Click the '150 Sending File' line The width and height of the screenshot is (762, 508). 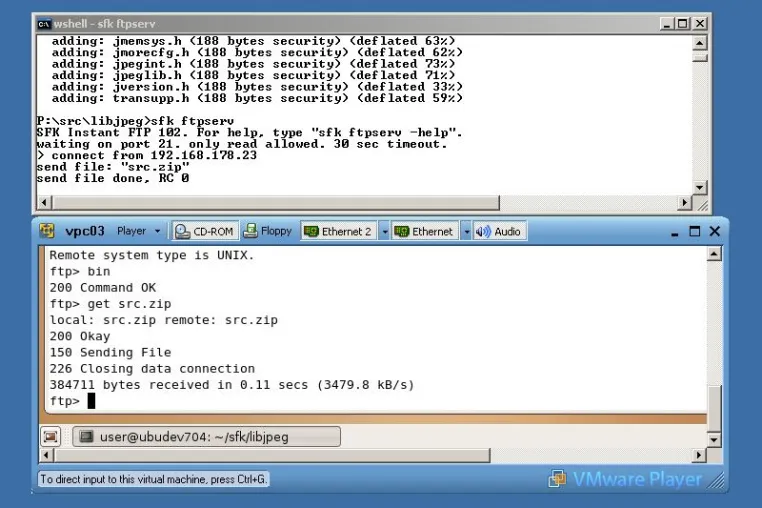tap(110, 352)
